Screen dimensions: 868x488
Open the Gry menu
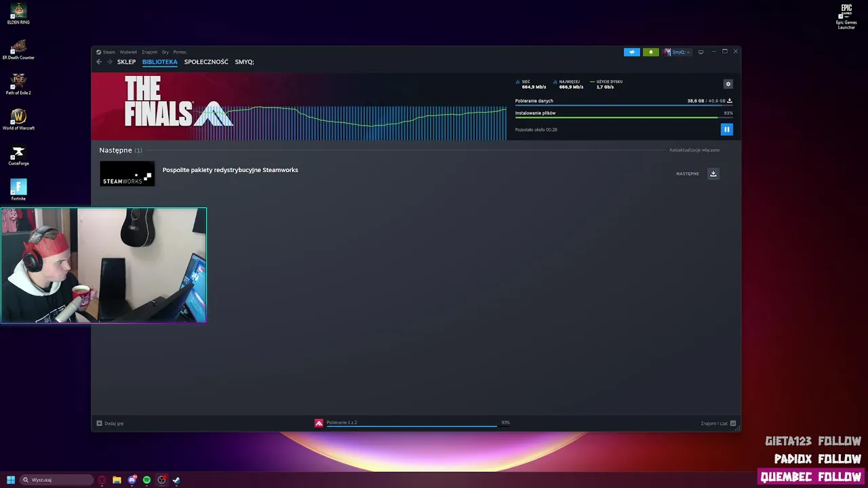coord(165,52)
